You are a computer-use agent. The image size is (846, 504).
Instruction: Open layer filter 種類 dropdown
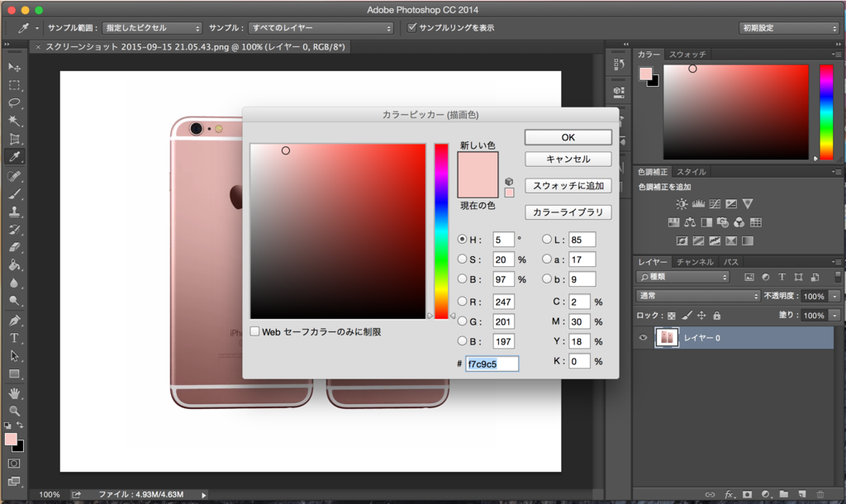(683, 277)
